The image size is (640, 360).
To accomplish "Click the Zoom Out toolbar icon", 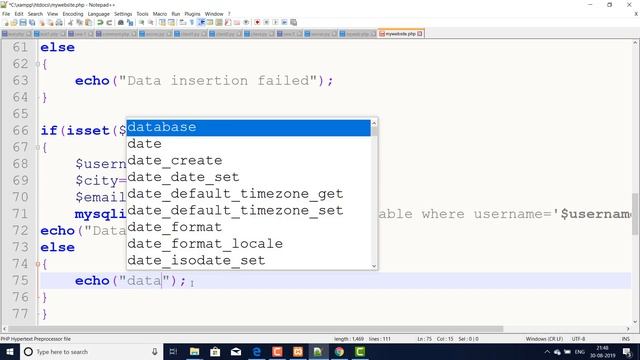I will (151, 22).
